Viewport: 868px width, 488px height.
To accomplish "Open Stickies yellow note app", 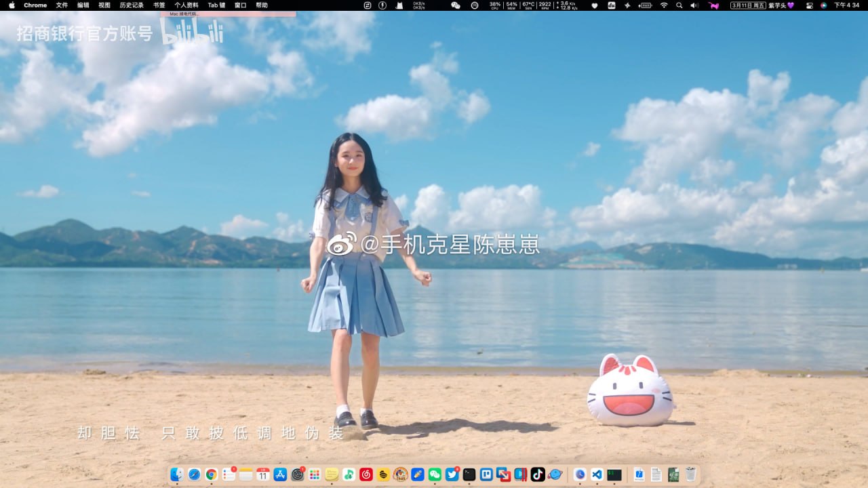I will coord(332,474).
